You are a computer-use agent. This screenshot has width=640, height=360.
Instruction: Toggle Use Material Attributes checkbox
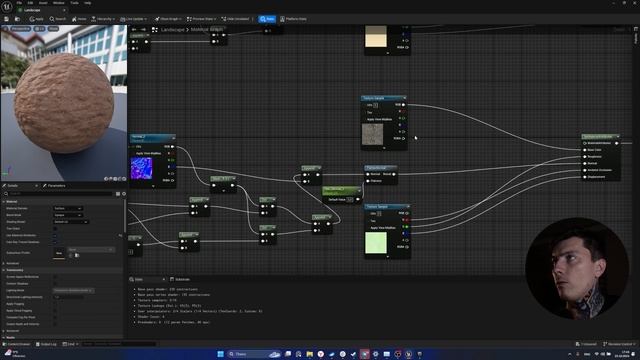tap(55, 235)
